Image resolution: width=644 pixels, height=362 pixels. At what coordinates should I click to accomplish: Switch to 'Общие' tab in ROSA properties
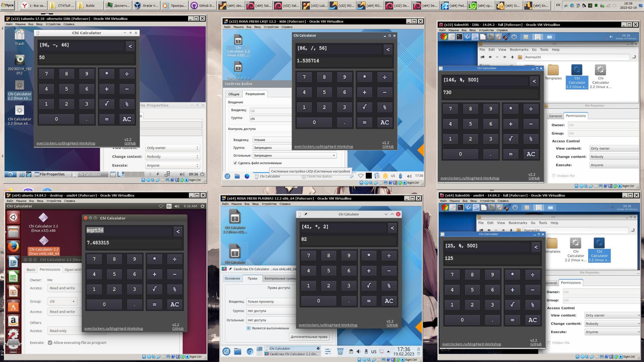[234, 94]
